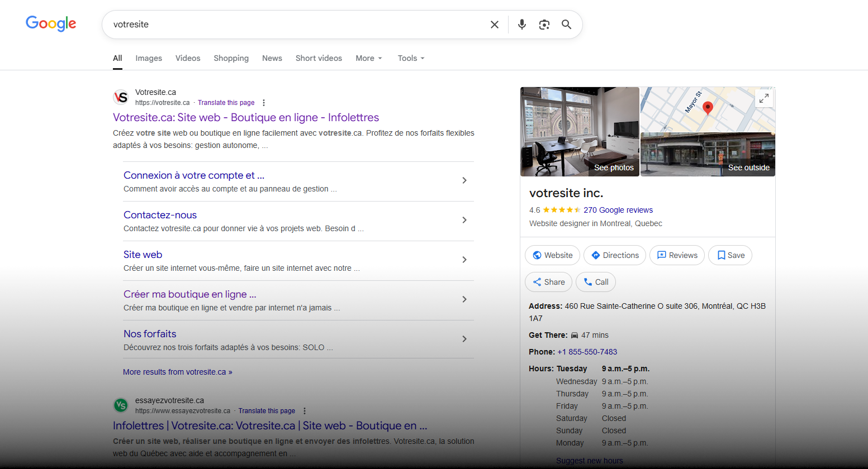Open the 270 Google reviews link
Screen dimensions: 868x469
(618, 210)
